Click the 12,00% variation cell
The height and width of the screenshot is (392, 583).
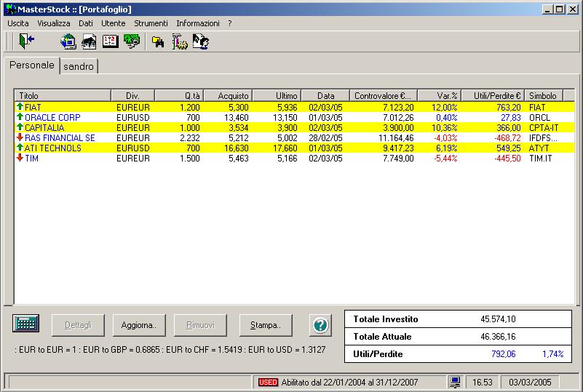click(x=444, y=108)
